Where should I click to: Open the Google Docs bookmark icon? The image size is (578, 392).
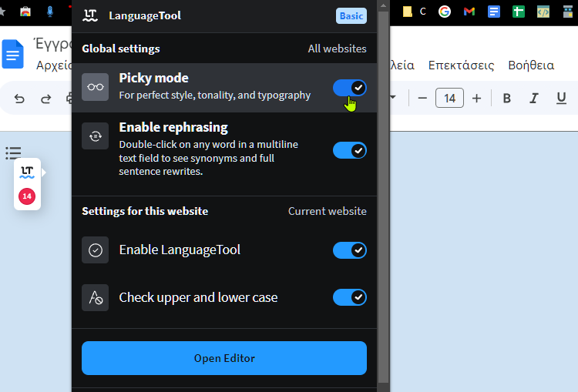point(493,12)
